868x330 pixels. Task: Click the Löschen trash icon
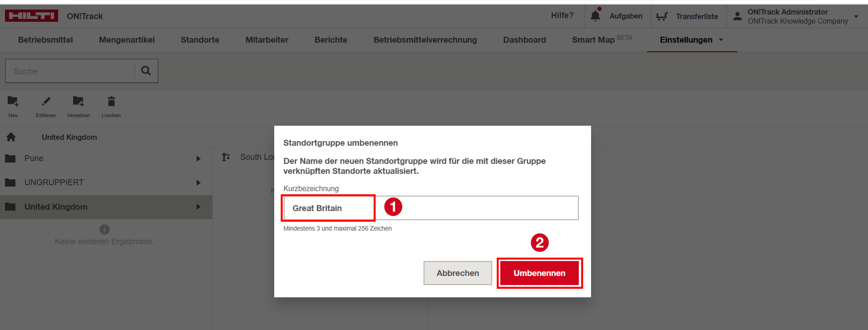pyautogui.click(x=111, y=101)
